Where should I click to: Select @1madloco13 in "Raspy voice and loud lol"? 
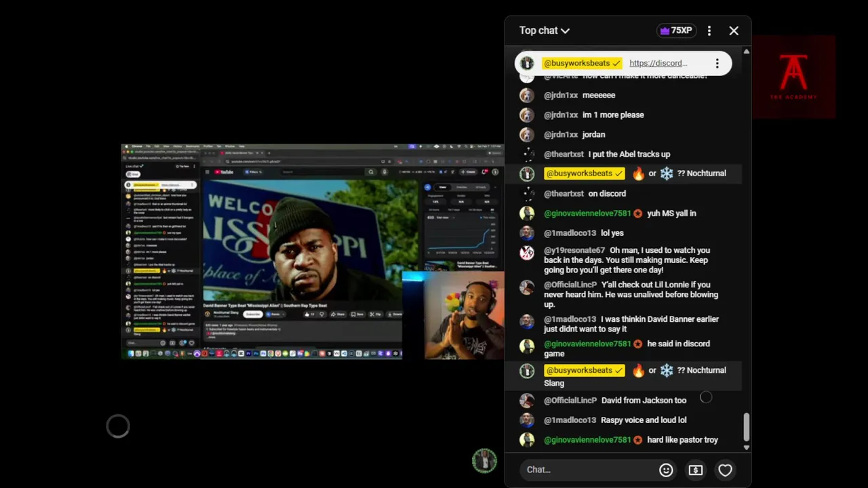click(x=570, y=420)
